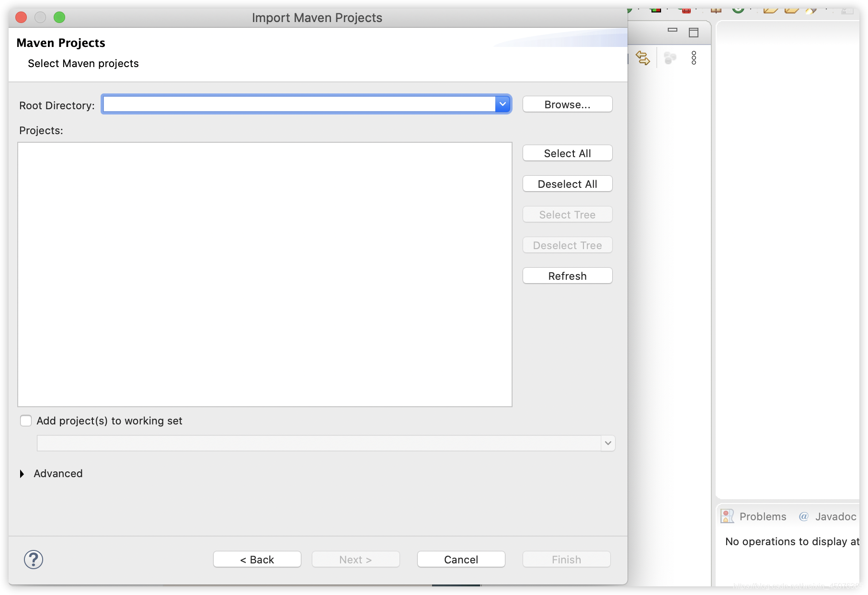Close the Import Maven Projects window

21,17
